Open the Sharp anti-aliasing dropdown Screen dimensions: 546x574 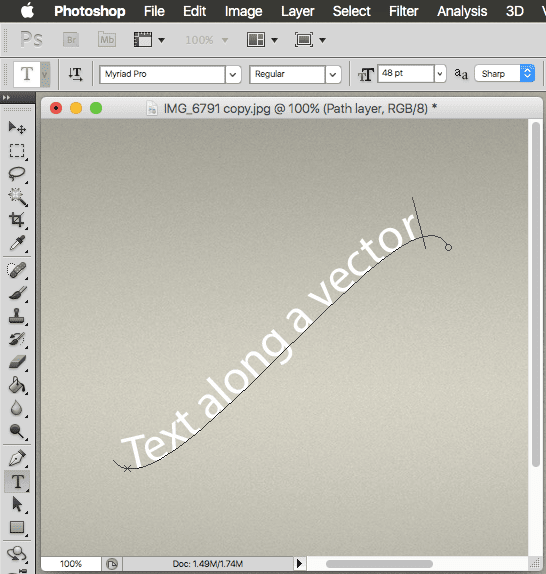click(505, 74)
